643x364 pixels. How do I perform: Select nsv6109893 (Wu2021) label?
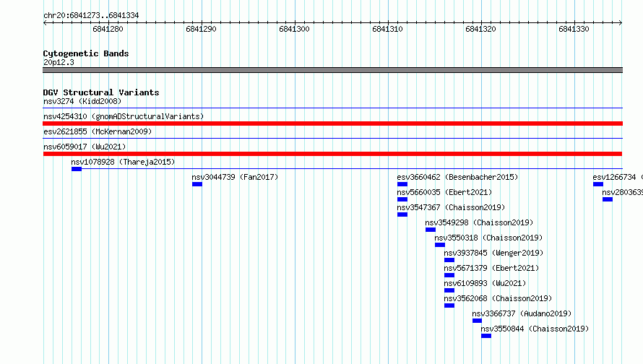[485, 283]
